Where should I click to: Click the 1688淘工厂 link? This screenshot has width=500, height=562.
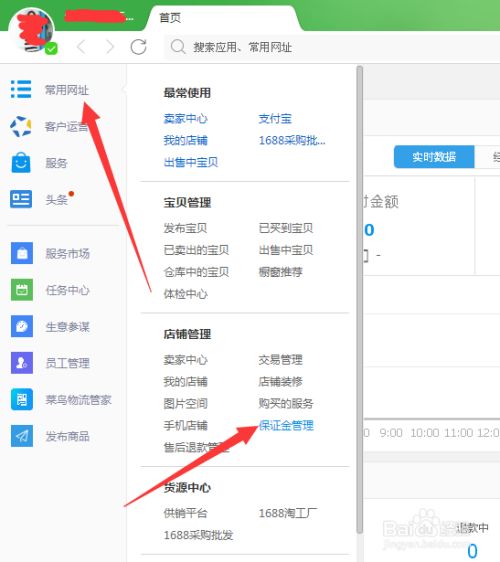[x=288, y=513]
